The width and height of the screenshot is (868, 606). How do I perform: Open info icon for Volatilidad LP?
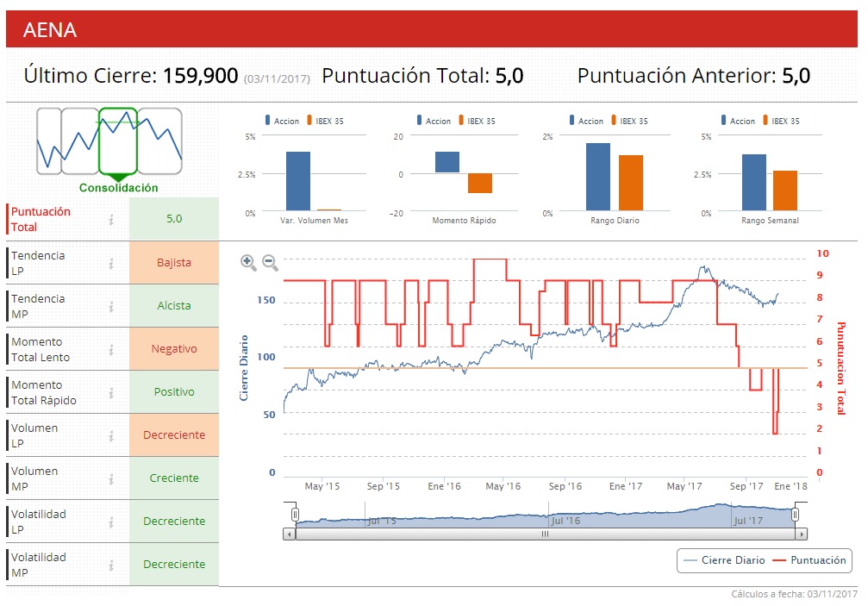pyautogui.click(x=111, y=522)
